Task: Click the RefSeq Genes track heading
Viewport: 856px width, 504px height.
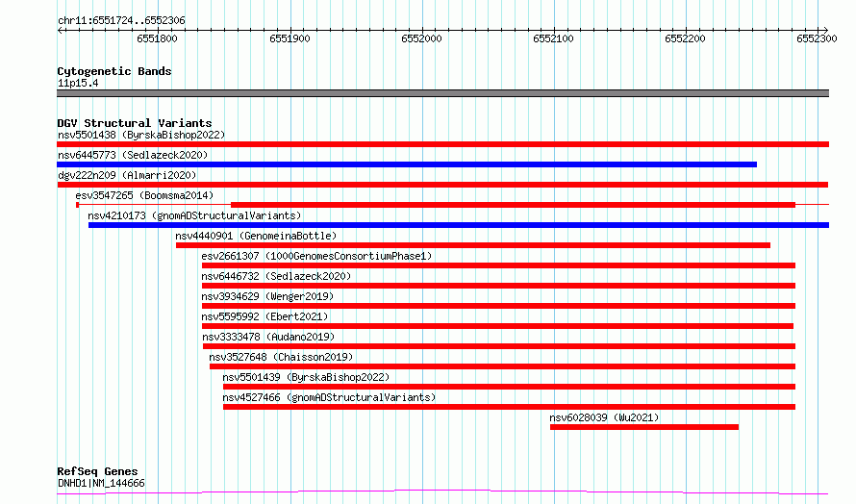Action: 98,472
